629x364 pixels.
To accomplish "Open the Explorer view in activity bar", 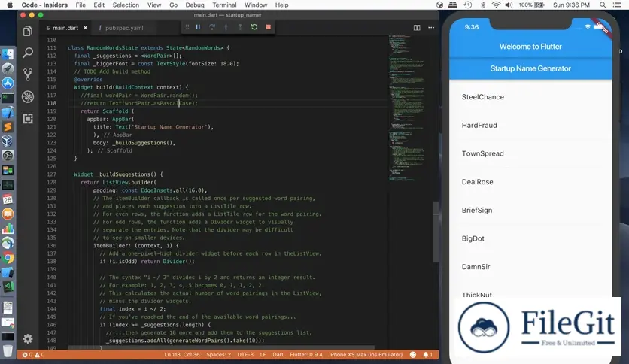I will 28,31.
